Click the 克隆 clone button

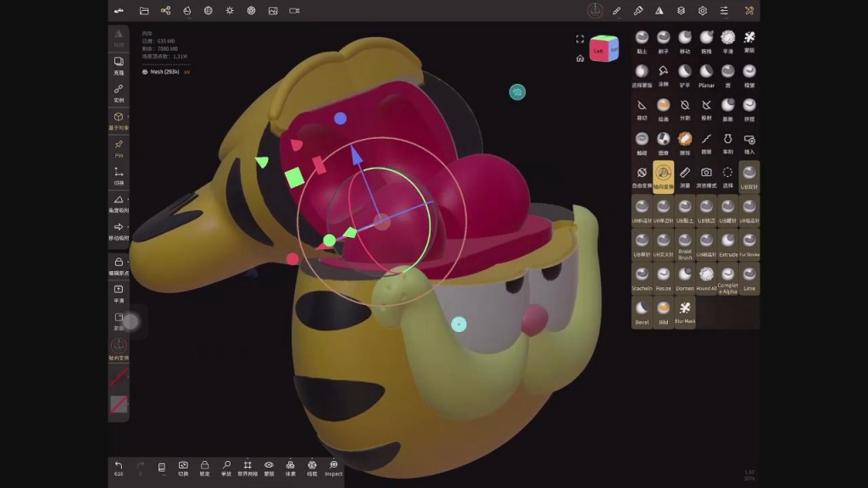point(119,65)
